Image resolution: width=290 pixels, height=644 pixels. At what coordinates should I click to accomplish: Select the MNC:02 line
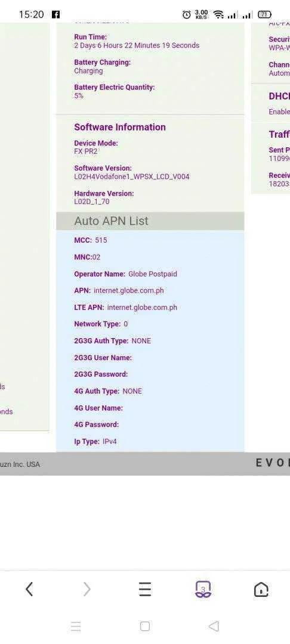click(87, 257)
